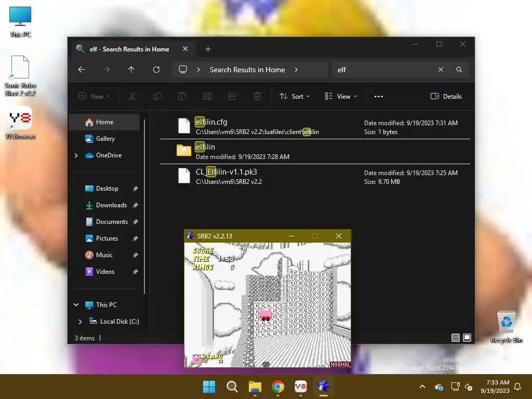Click the Search Results in Home breadcrumb
The image size is (532, 399).
point(247,70)
